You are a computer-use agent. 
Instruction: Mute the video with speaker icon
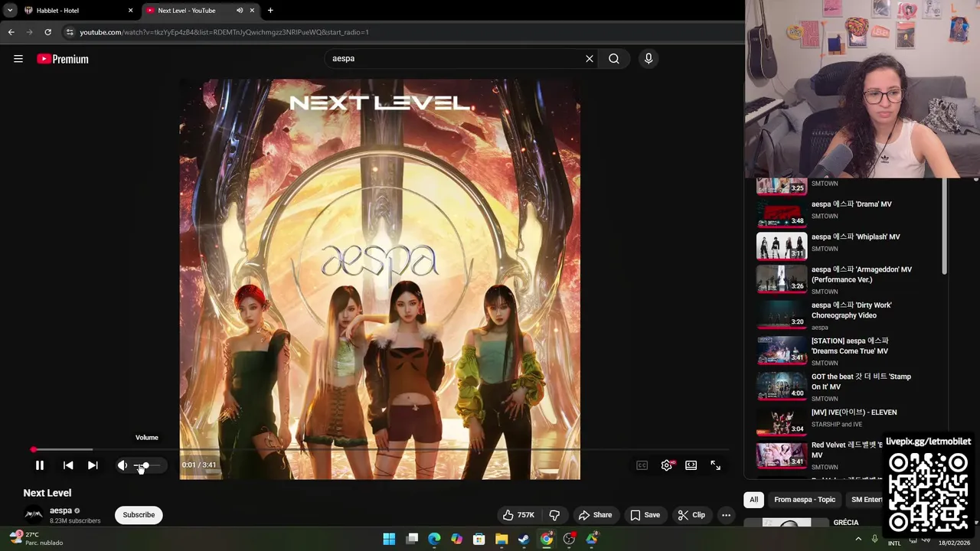click(x=122, y=465)
